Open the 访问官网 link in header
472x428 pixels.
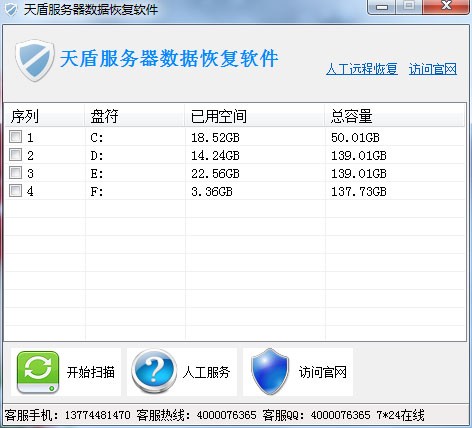(433, 69)
